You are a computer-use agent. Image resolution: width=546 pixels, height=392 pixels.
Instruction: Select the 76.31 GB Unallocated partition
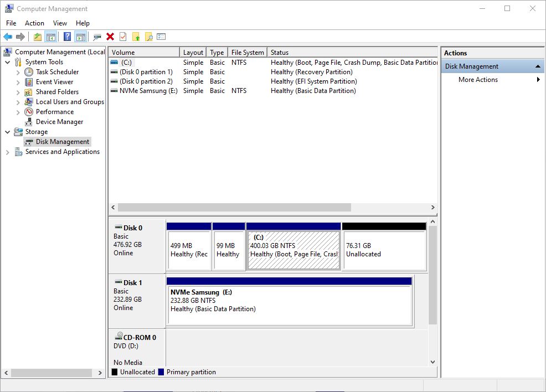pos(384,250)
